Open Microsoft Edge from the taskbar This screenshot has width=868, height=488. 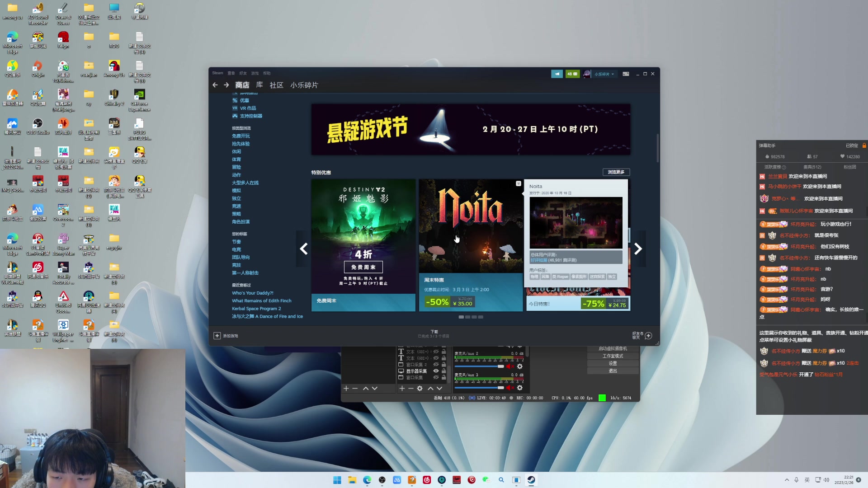pos(367,480)
